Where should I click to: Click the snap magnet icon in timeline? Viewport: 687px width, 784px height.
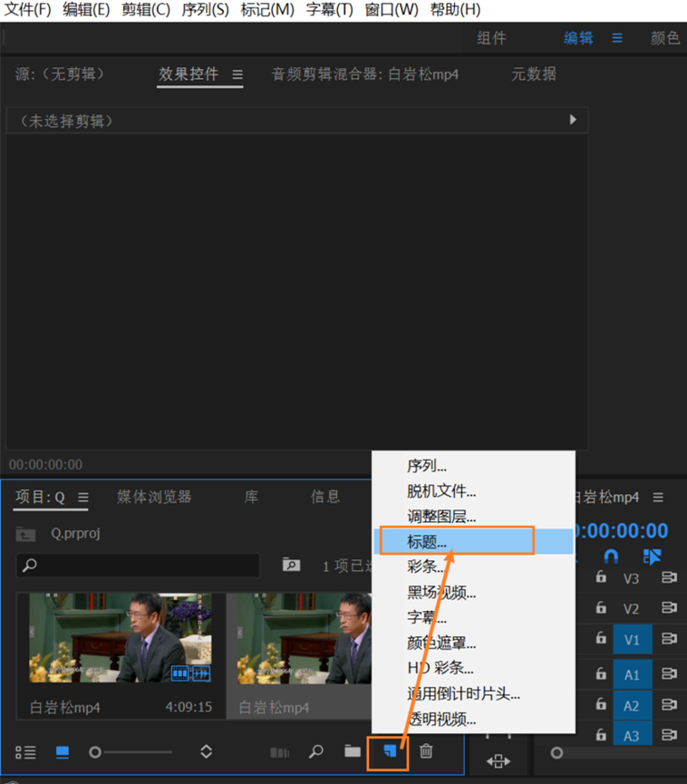coord(612,556)
